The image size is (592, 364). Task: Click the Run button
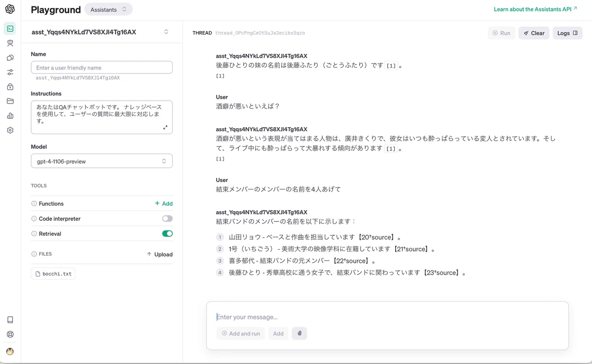pyautogui.click(x=501, y=33)
